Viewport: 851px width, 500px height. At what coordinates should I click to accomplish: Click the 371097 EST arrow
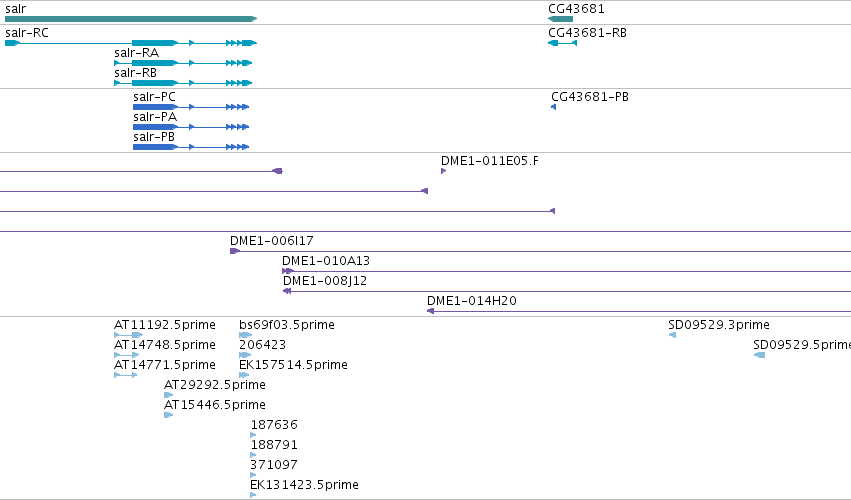pos(253,475)
